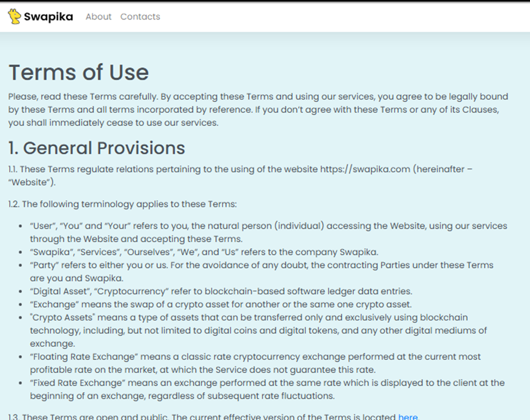Click the Swapika brand name text
Image resolution: width=530 pixels, height=420 pixels.
tap(48, 16)
